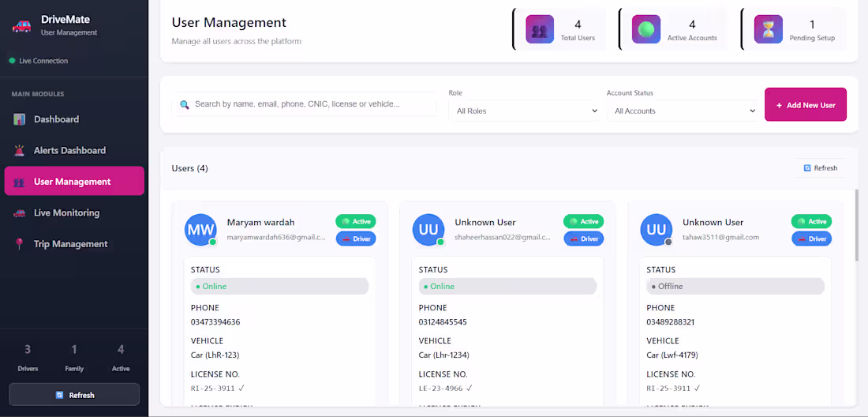Click the Family count in sidebar footer
Image resolution: width=868 pixels, height=417 pixels.
(74, 349)
